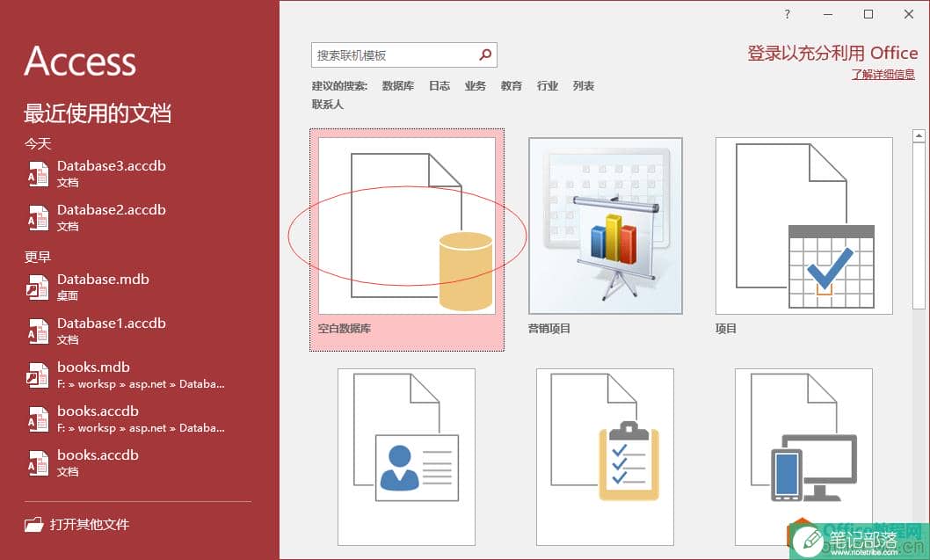Select the contacts template with person card
This screenshot has height=560, width=930.
(x=406, y=457)
